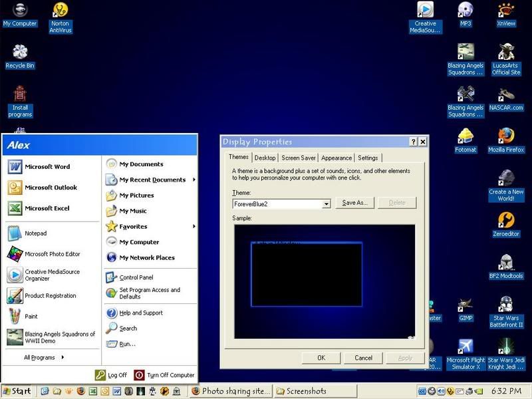Switch to the Appearance tab

pyautogui.click(x=336, y=158)
